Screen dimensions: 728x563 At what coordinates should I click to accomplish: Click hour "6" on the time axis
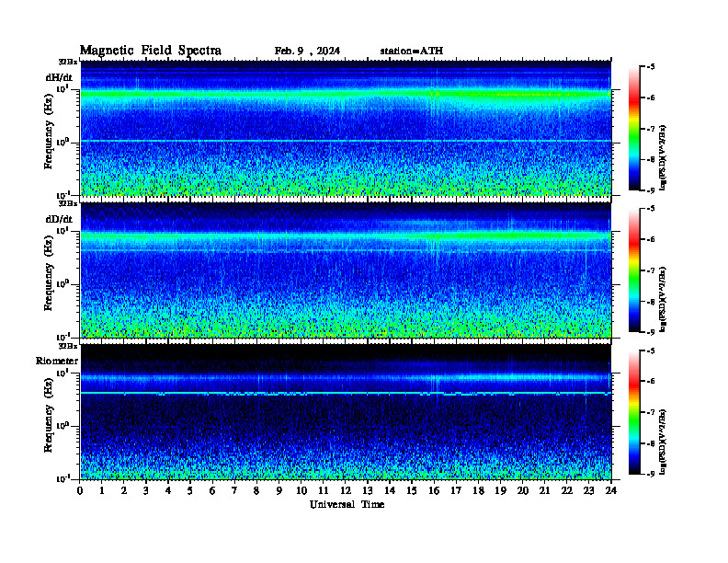[212, 491]
